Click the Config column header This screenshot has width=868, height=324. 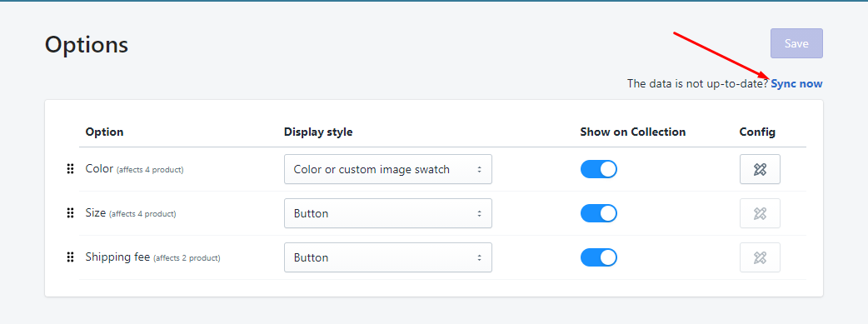tap(757, 132)
